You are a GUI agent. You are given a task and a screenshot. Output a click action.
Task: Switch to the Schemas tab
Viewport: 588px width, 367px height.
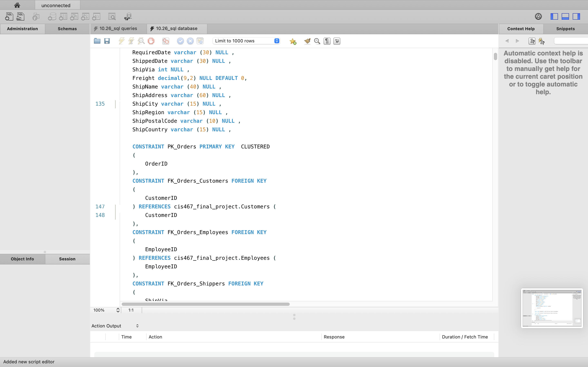click(x=67, y=29)
